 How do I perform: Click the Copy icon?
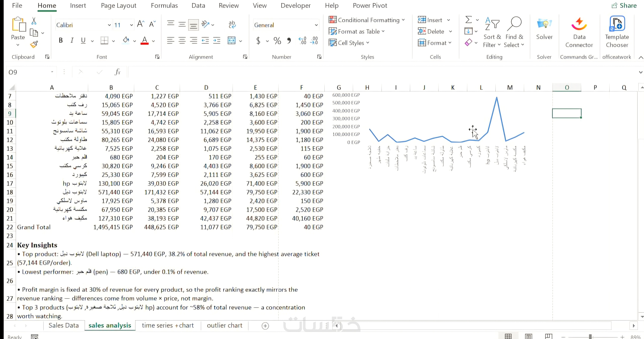click(x=34, y=33)
